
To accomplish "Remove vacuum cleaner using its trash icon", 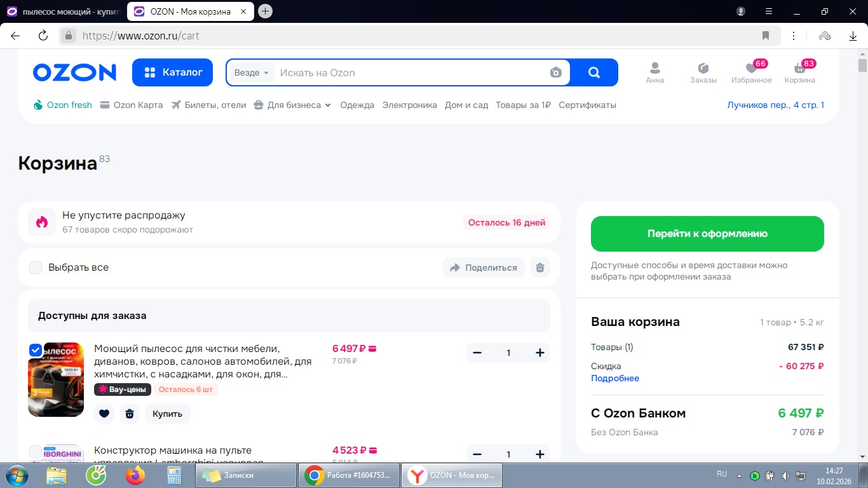I will [x=130, y=414].
